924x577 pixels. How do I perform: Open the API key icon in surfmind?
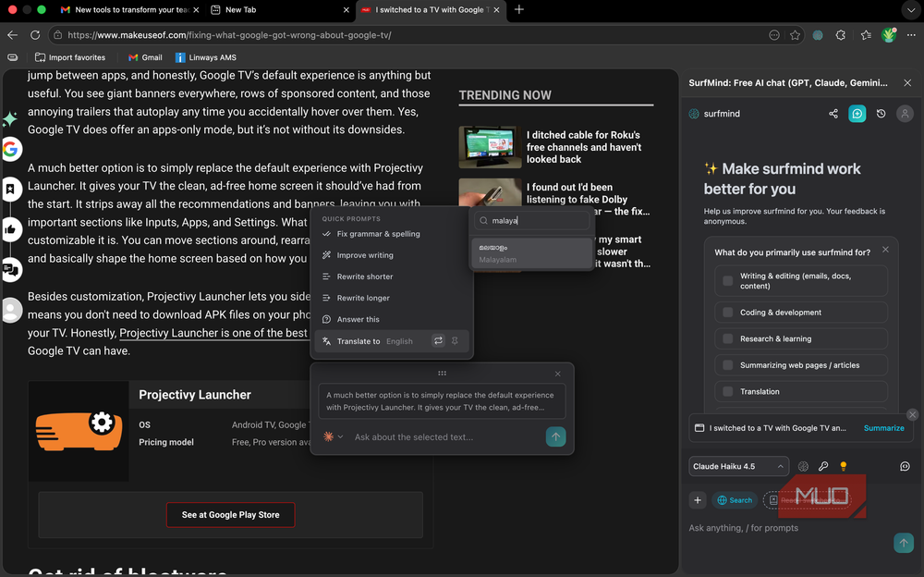[823, 466]
